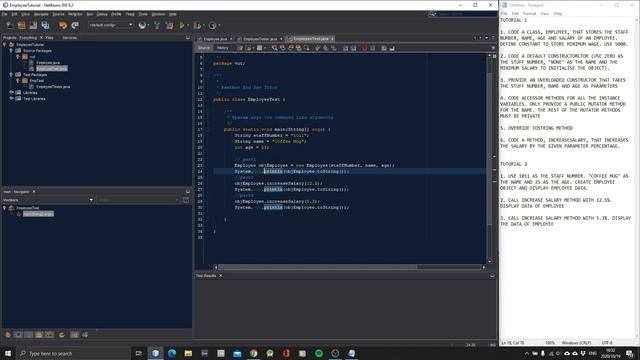The width and height of the screenshot is (640, 360).
Task: Open Google Chrome from the taskbar
Action: (x=253, y=353)
